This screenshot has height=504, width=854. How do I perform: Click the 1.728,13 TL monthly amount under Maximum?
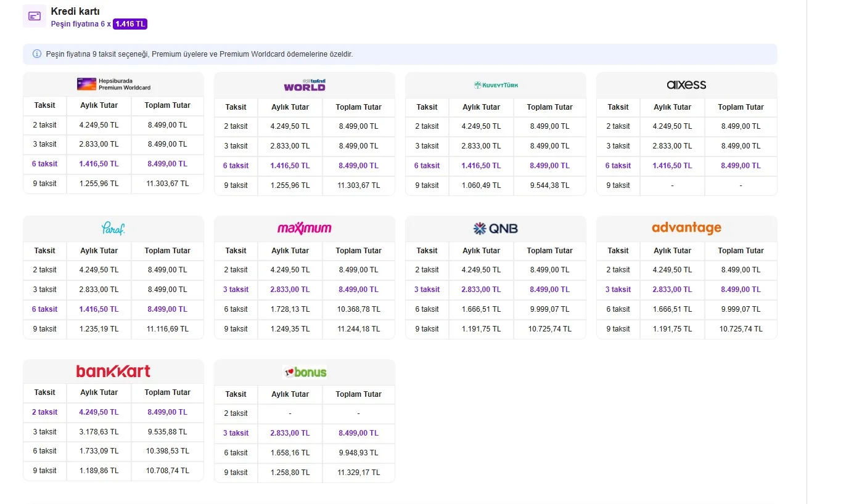[290, 309]
